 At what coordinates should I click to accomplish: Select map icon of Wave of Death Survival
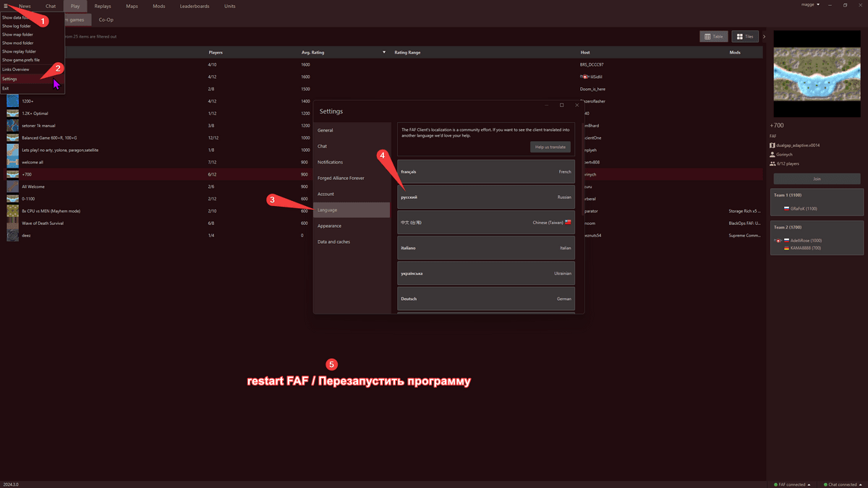13,223
